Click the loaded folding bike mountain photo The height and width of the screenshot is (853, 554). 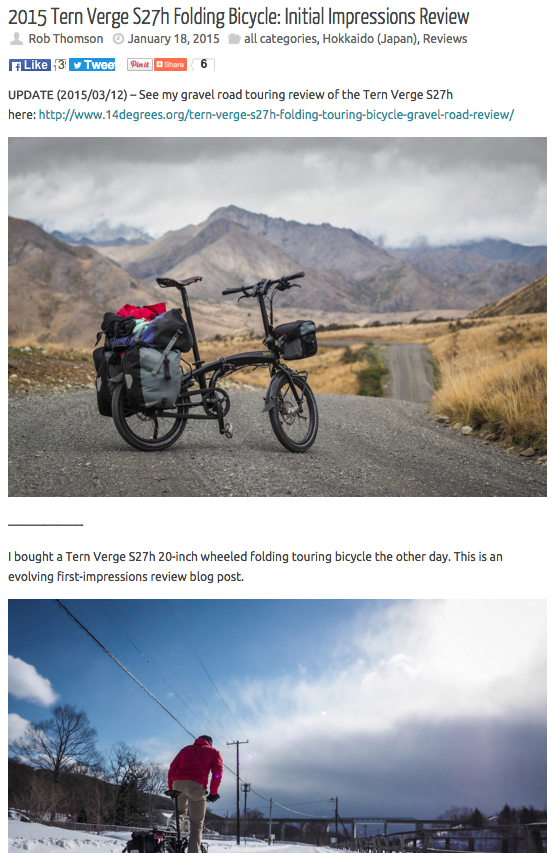click(277, 317)
